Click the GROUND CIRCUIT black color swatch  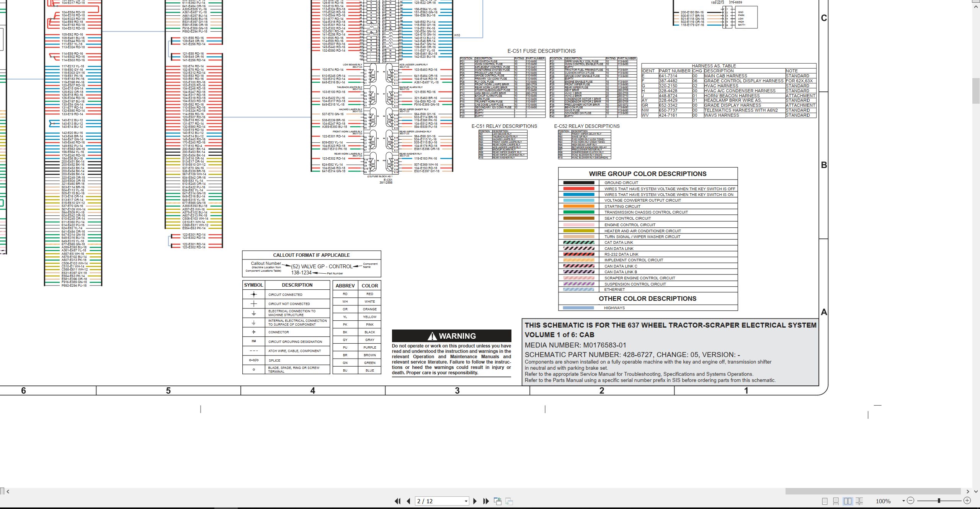pyautogui.click(x=578, y=183)
